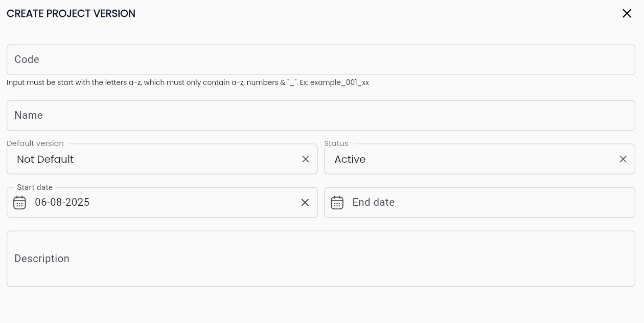Image resolution: width=644 pixels, height=323 pixels.
Task: Open the End date calendar icon
Action: coord(337,203)
